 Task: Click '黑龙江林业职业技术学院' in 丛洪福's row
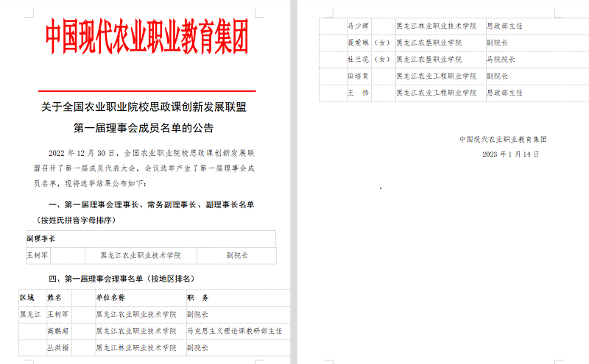click(x=136, y=348)
